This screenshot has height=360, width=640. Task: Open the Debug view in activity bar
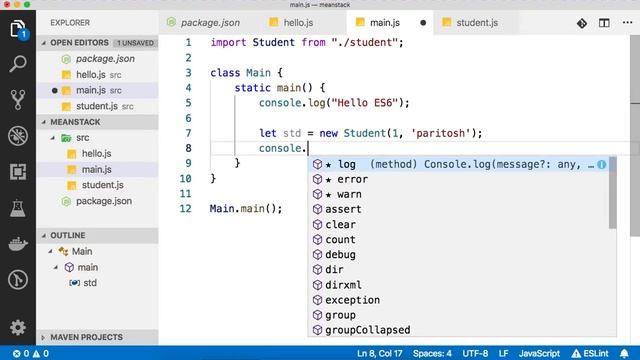pos(18,136)
